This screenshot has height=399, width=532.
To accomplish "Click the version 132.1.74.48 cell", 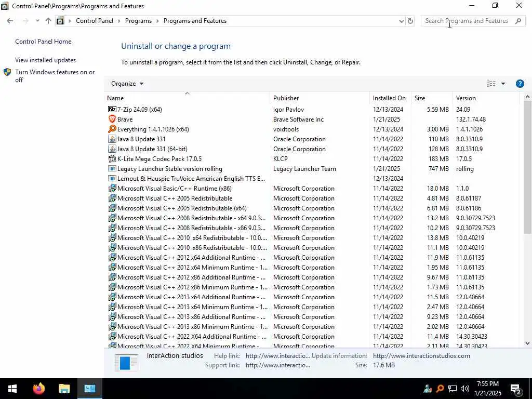I will (471, 119).
